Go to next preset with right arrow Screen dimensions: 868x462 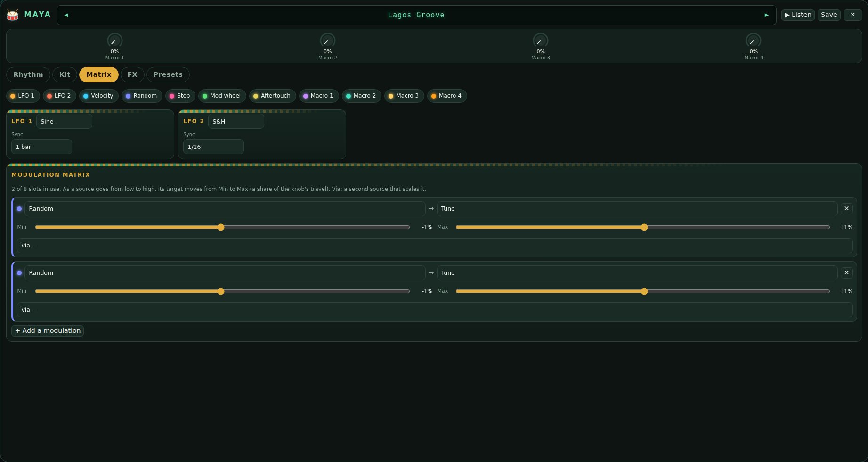coord(766,15)
